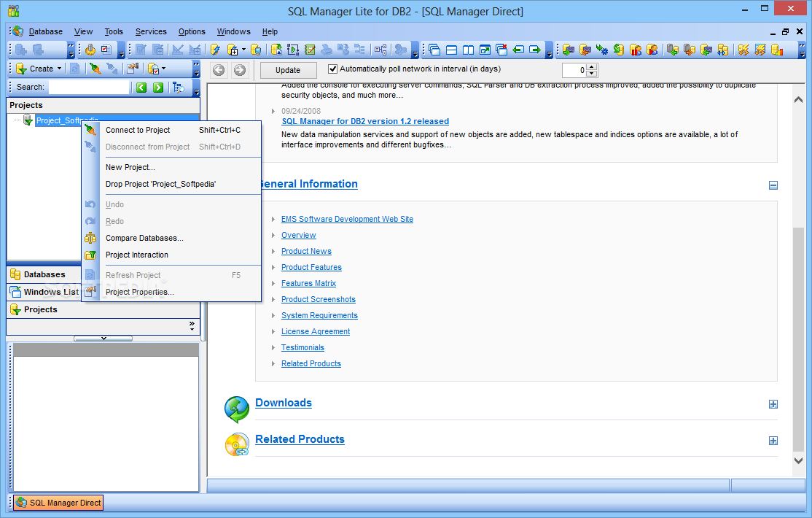The image size is (812, 518).
Task: Increase poll interval days with up spinner
Action: pos(592,67)
